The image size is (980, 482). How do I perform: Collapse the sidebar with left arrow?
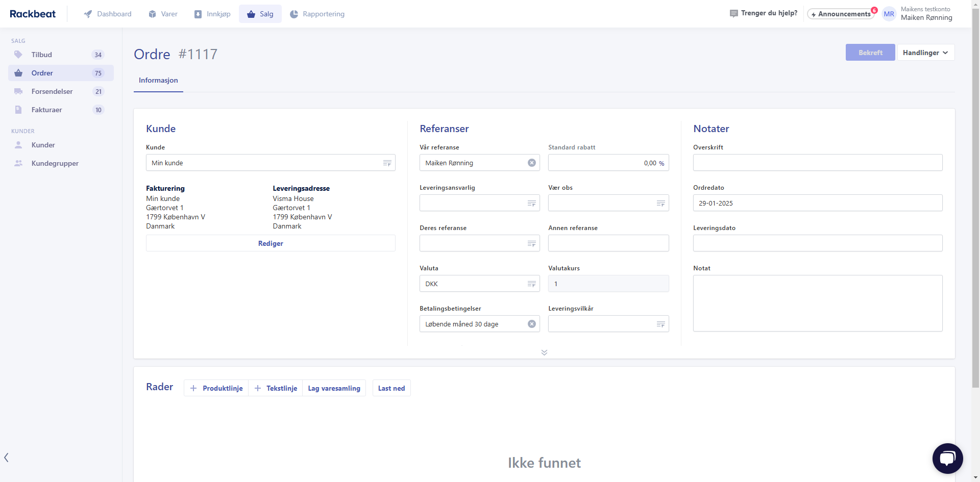tap(6, 458)
